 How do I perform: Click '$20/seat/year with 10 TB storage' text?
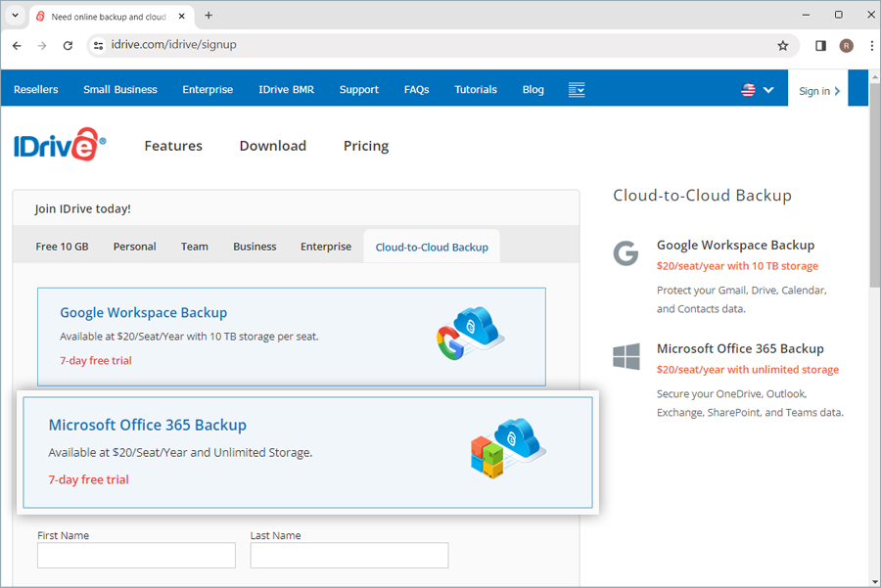coord(737,266)
